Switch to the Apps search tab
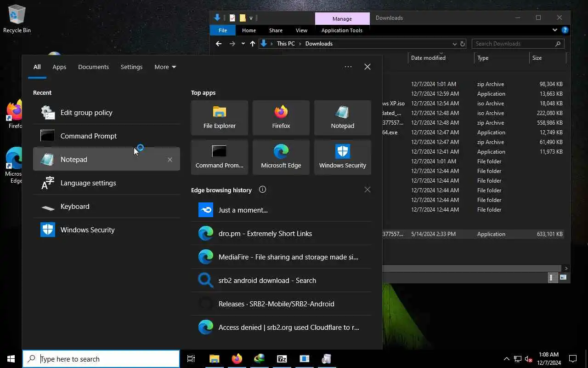The height and width of the screenshot is (368, 588). (x=59, y=67)
